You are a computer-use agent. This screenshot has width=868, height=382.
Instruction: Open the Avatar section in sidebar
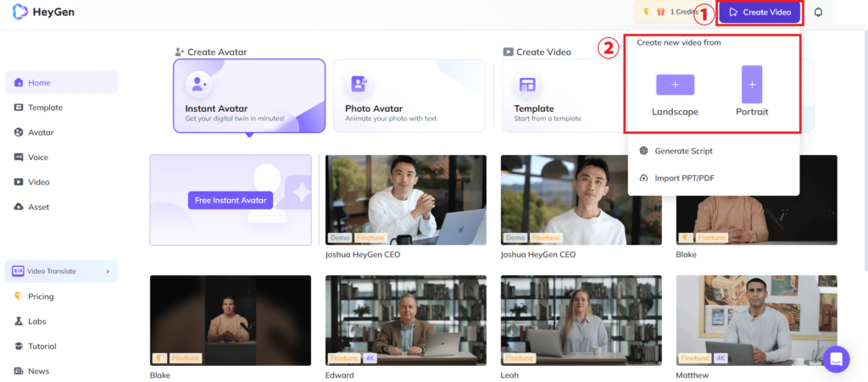point(40,132)
